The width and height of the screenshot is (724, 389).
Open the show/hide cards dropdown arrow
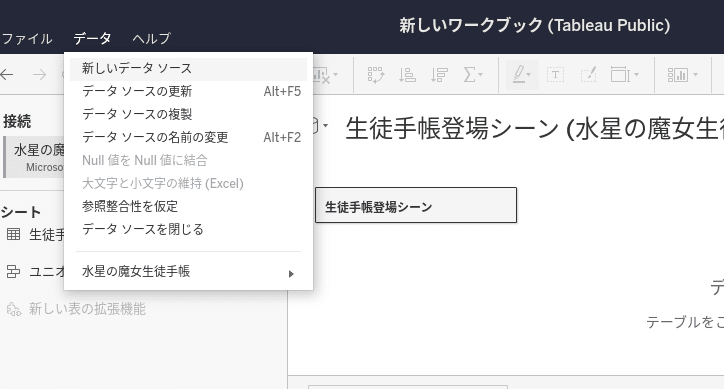(x=695, y=75)
